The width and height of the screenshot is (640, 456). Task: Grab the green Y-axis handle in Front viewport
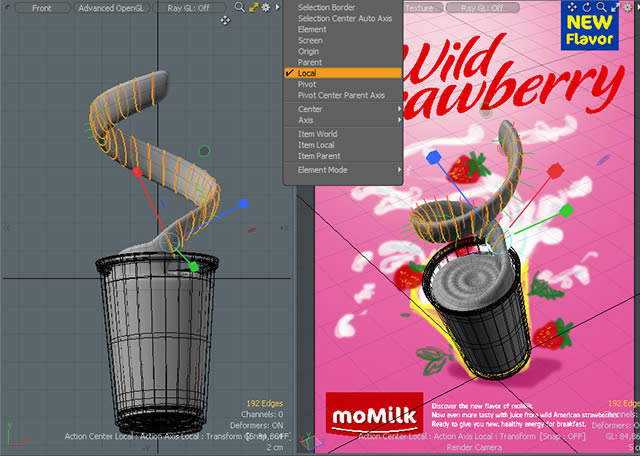click(x=194, y=267)
